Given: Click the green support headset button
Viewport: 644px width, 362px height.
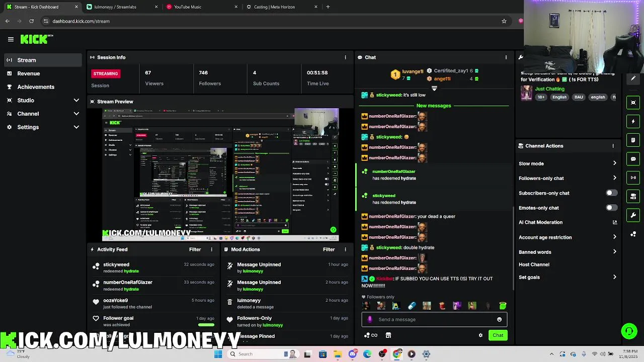Looking at the screenshot, I should pyautogui.click(x=629, y=331).
